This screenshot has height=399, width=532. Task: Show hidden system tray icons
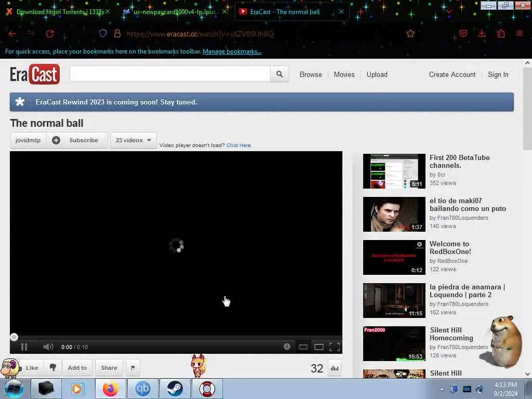coord(442,389)
